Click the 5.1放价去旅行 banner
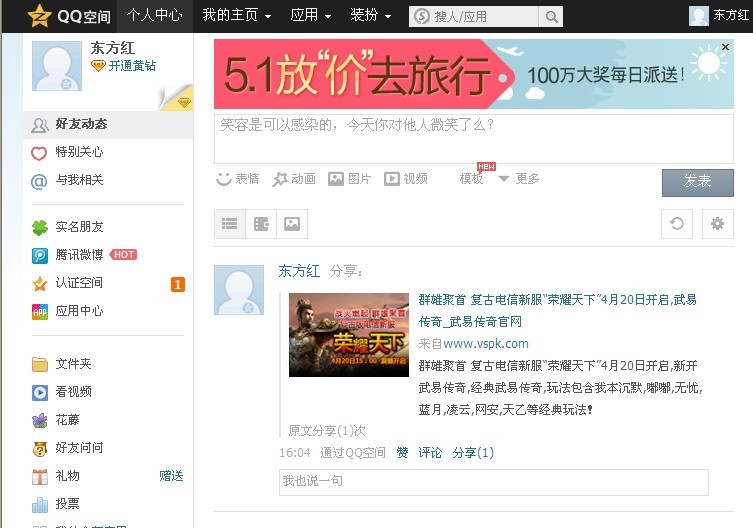Screen dimensions: 753x528 point(474,74)
